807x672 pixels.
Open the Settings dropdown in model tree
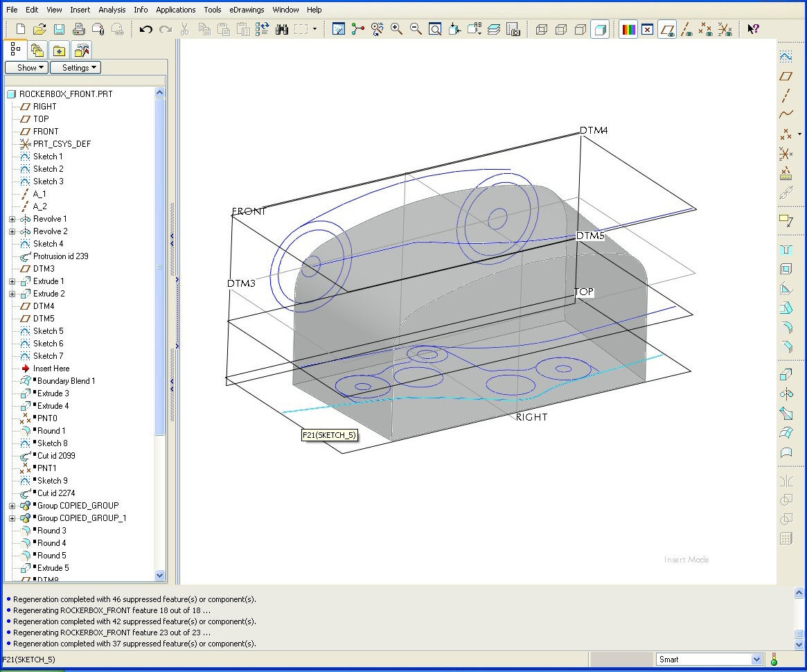pos(76,67)
